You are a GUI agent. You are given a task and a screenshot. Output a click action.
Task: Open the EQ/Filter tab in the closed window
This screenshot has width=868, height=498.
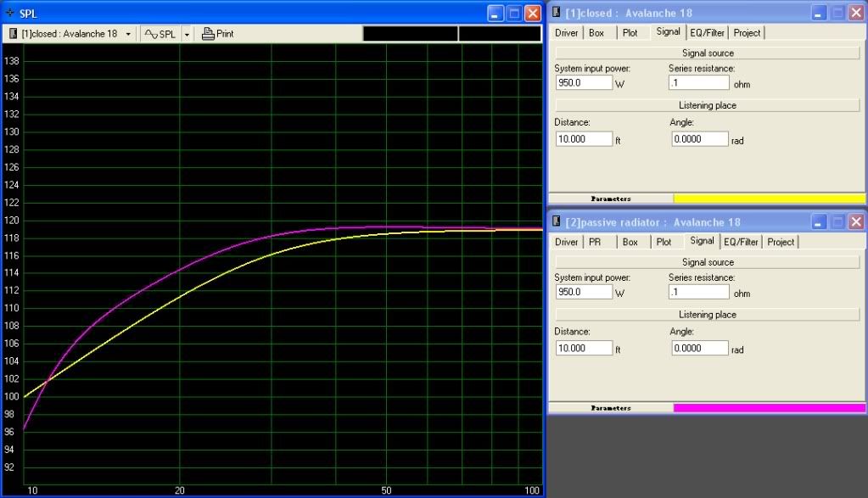(x=707, y=32)
